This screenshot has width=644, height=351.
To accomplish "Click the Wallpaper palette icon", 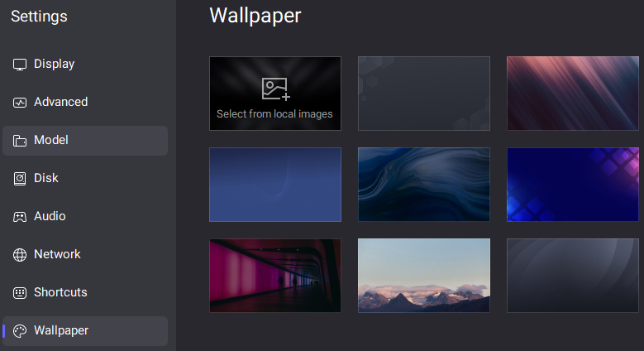I will (20, 331).
